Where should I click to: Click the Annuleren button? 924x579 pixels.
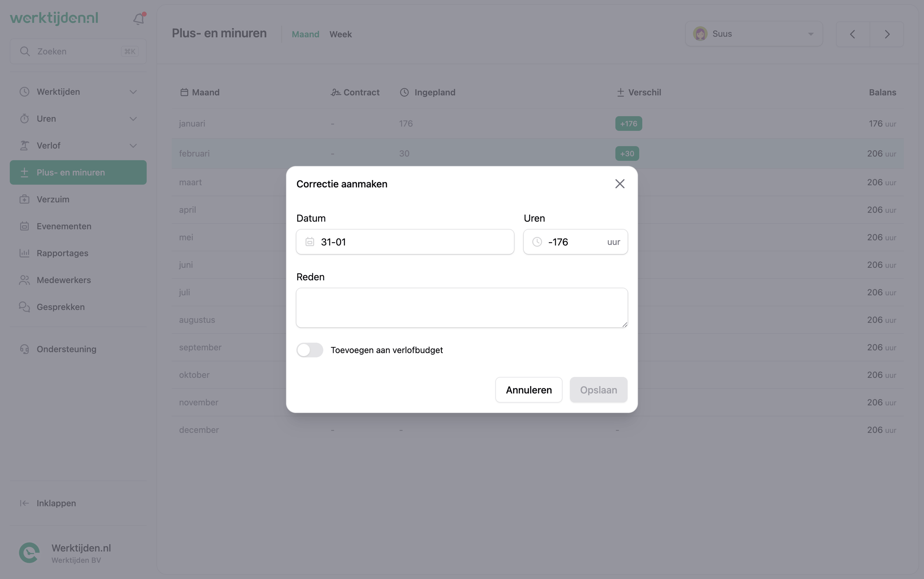[529, 389]
